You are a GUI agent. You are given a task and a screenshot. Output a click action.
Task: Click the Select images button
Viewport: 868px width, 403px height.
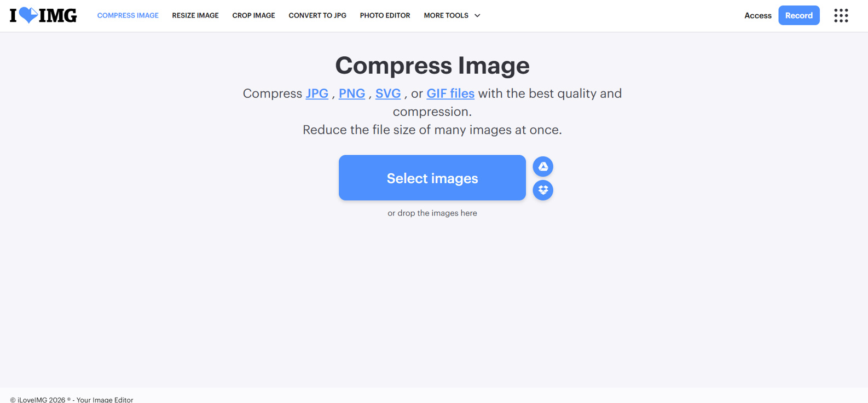click(x=432, y=178)
